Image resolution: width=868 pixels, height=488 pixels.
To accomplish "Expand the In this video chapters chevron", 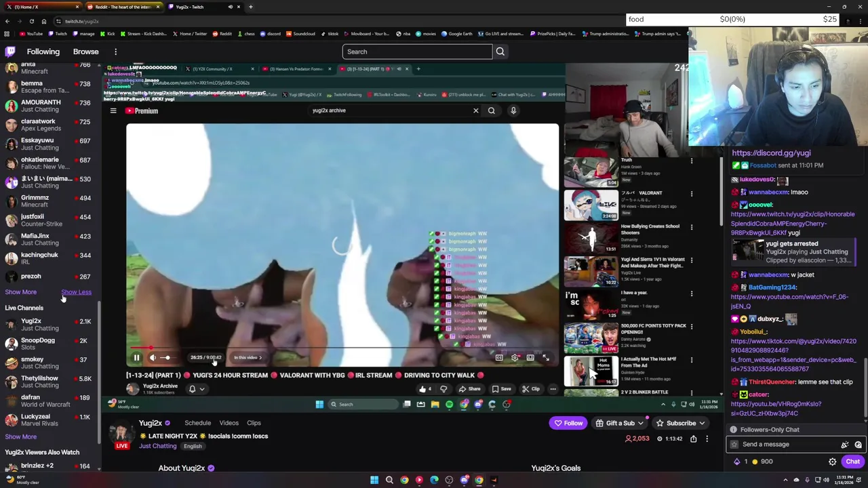I will [260, 358].
